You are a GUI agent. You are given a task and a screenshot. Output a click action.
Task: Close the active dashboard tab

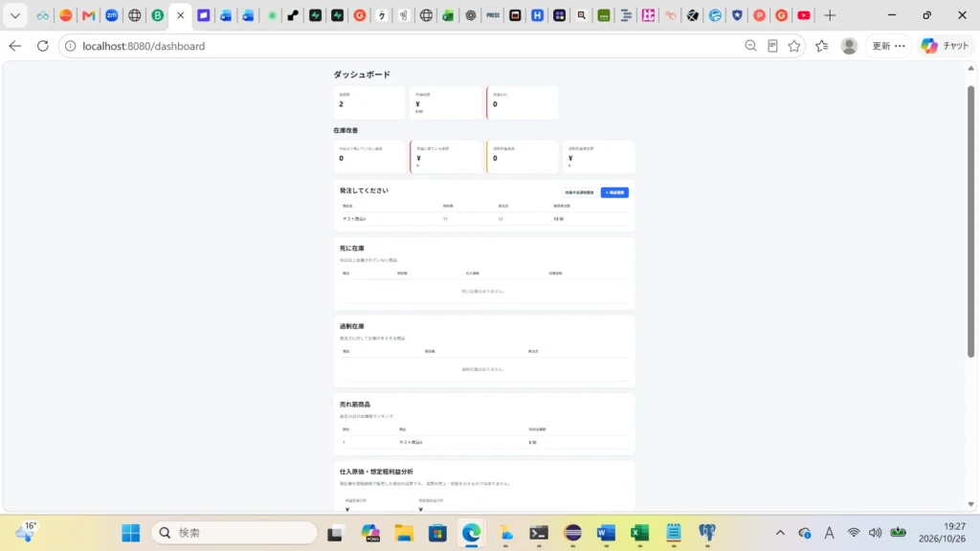click(181, 15)
